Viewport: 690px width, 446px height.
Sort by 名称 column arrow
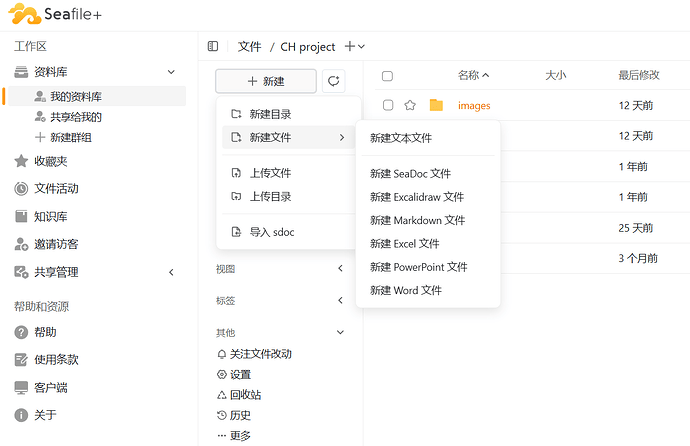485,76
